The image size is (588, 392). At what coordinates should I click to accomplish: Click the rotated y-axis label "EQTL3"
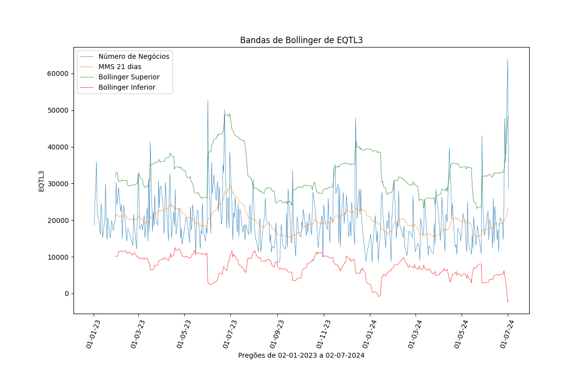42,181
